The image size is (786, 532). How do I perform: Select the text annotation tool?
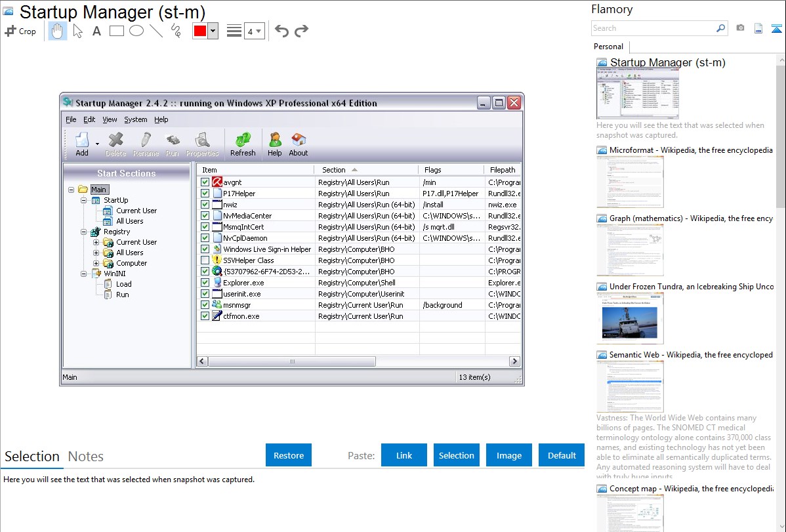[x=96, y=31]
